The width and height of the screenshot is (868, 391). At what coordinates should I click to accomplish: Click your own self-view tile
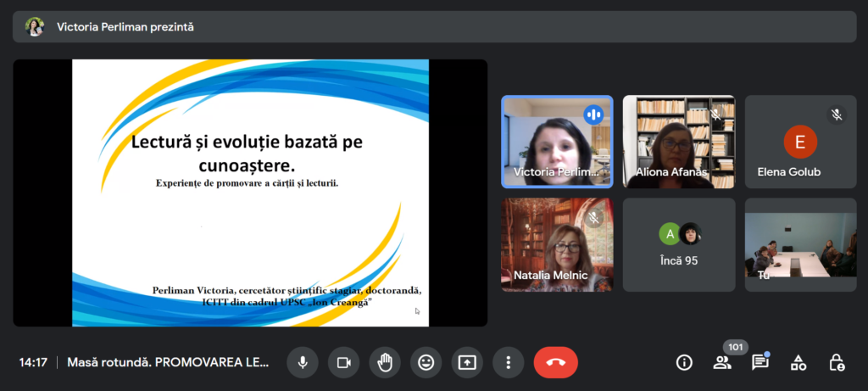(x=800, y=244)
